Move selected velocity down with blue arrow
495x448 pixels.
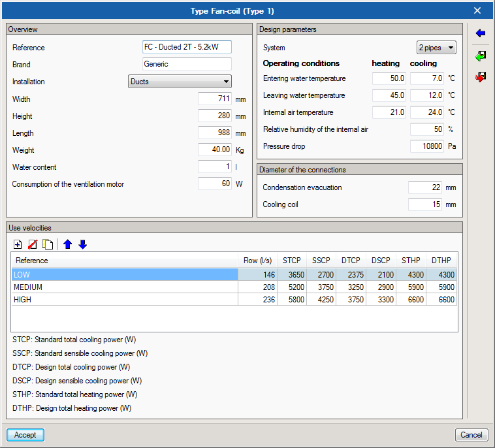[x=82, y=244]
